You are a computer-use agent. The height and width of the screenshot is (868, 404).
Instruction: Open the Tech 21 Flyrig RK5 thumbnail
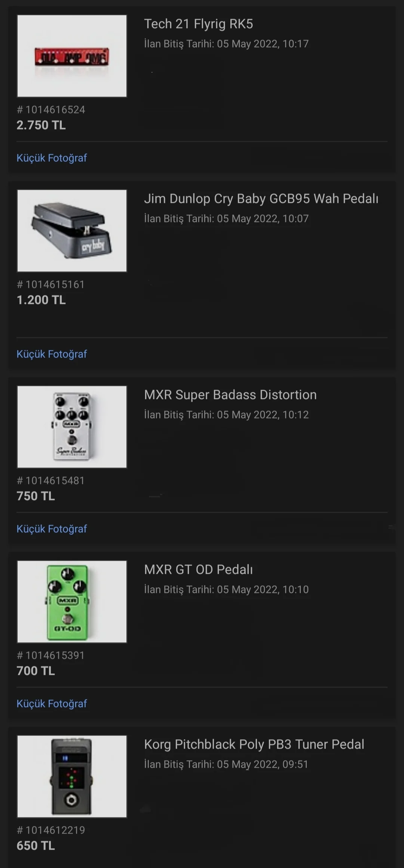[72, 56]
